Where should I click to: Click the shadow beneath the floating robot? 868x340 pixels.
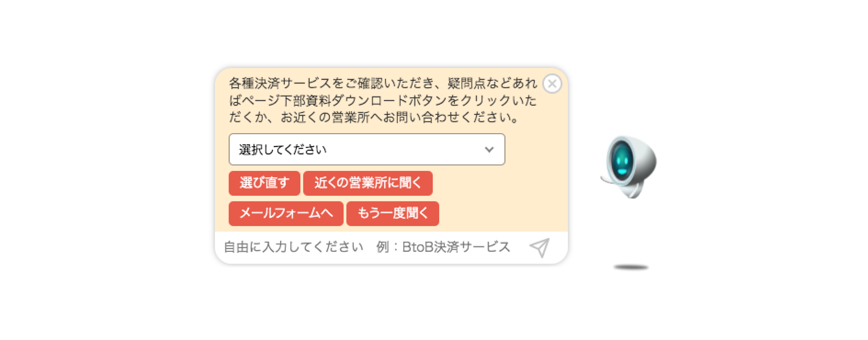(x=631, y=267)
